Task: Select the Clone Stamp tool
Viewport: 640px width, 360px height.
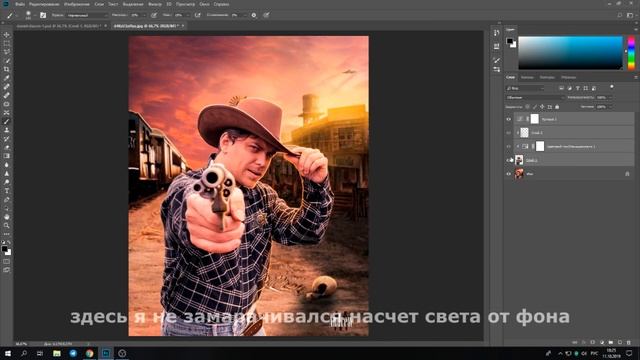Action: click(x=7, y=130)
